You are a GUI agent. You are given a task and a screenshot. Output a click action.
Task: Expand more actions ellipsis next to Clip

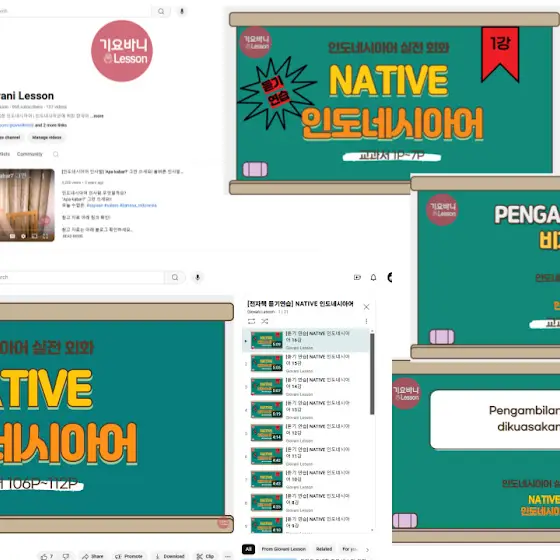point(228,556)
